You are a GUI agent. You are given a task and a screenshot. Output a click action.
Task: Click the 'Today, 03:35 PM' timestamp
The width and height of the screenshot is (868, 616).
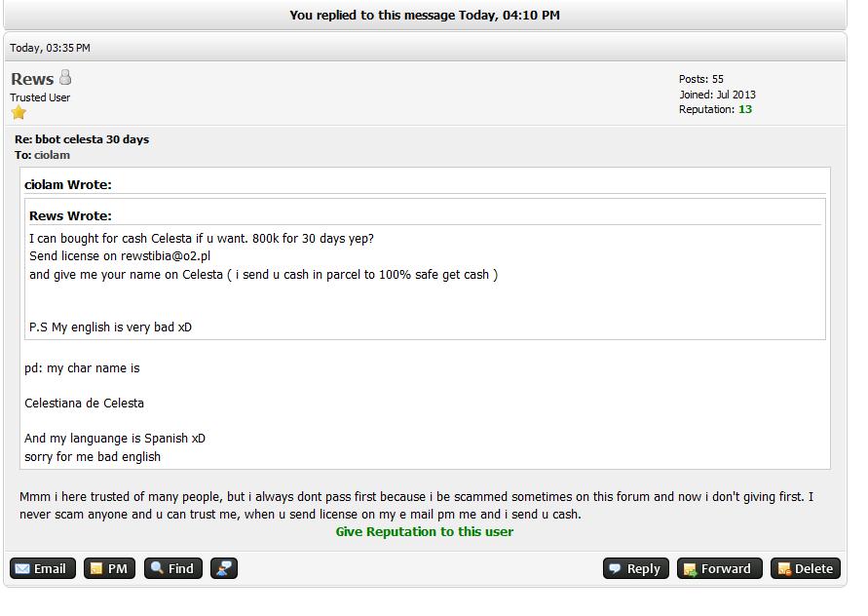50,48
